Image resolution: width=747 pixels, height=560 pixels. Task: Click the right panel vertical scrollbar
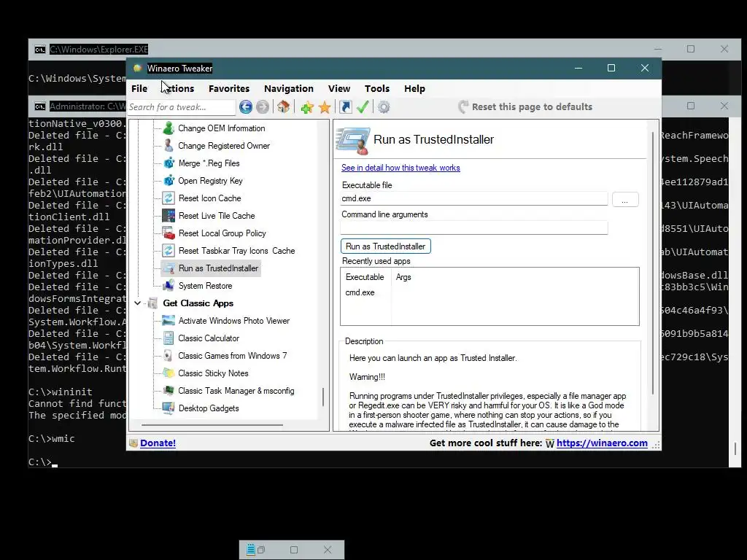pyautogui.click(x=653, y=262)
